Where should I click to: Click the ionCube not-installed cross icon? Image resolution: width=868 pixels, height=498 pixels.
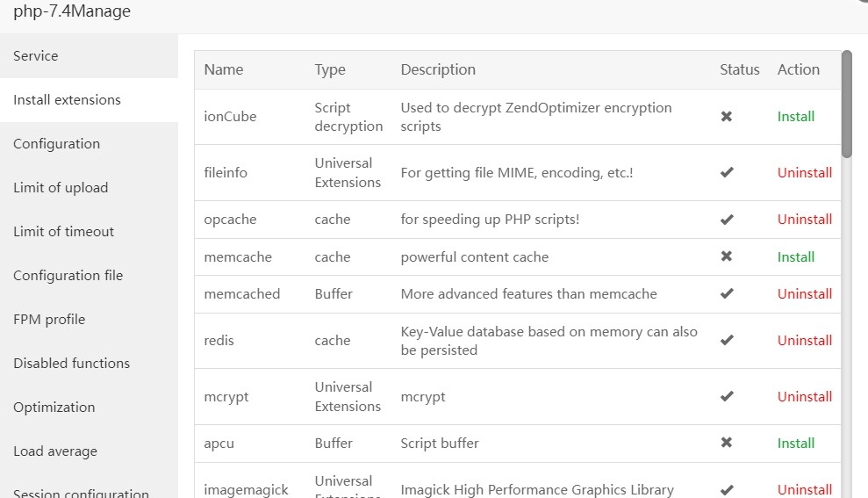727,117
